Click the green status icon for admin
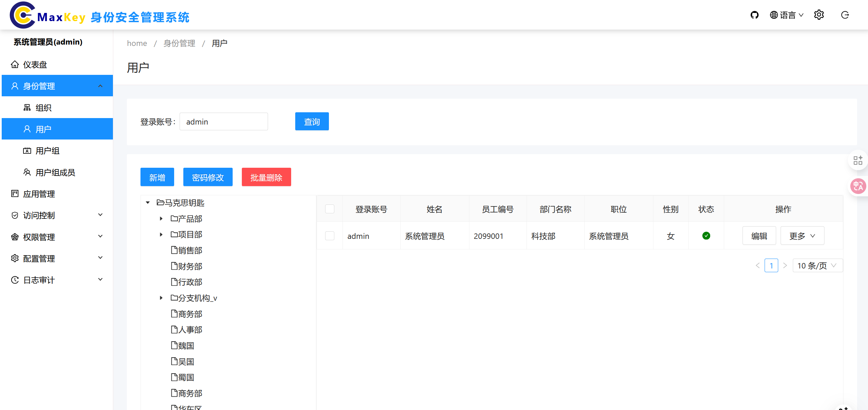 tap(706, 236)
